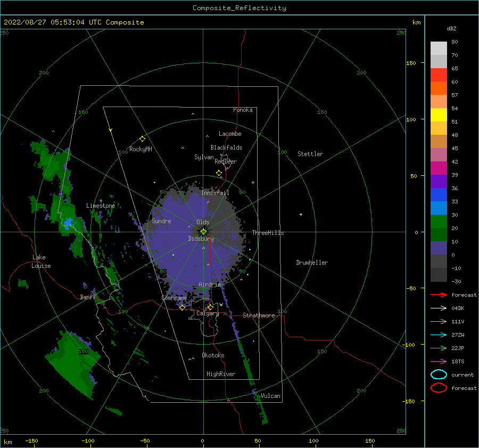This screenshot has height=448, width=479.
Task: Click the orange 111V arrow in legend
Action: coord(439,321)
